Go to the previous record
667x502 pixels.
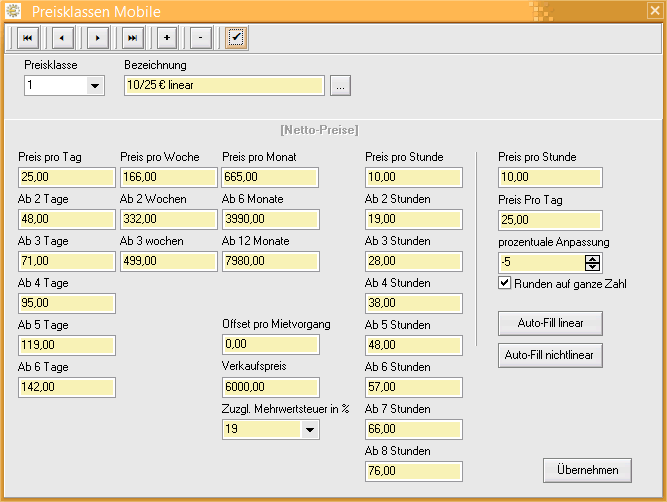click(x=62, y=38)
